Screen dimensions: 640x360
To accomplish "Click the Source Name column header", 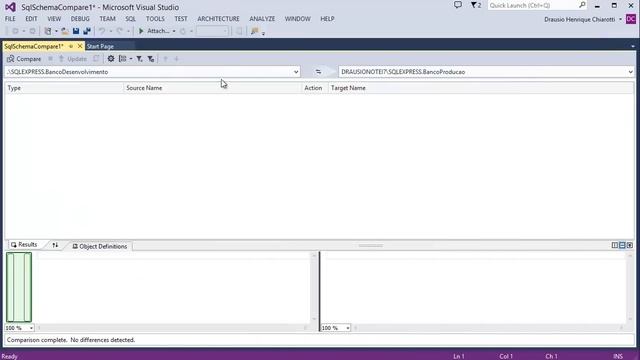I will click(212, 88).
